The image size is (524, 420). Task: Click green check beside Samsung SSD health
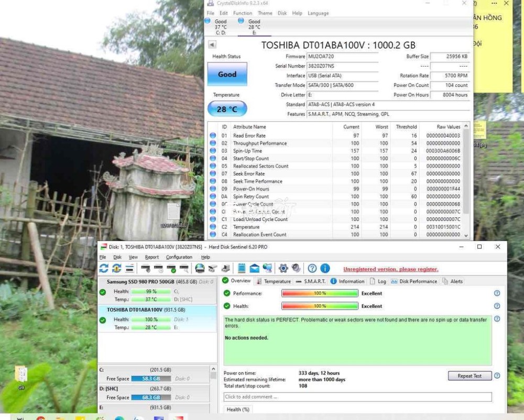pos(103,292)
